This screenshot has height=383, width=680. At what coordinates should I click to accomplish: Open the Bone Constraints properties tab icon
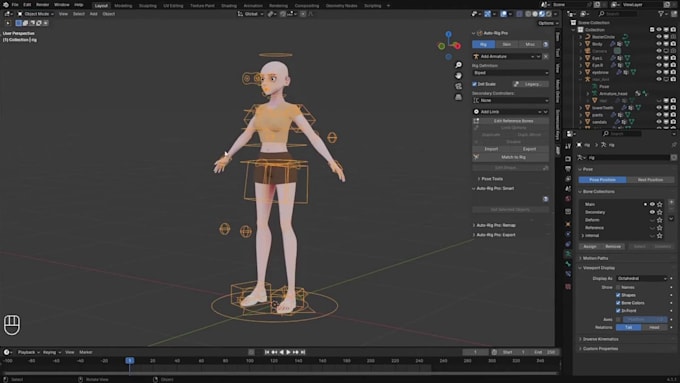pyautogui.click(x=568, y=274)
